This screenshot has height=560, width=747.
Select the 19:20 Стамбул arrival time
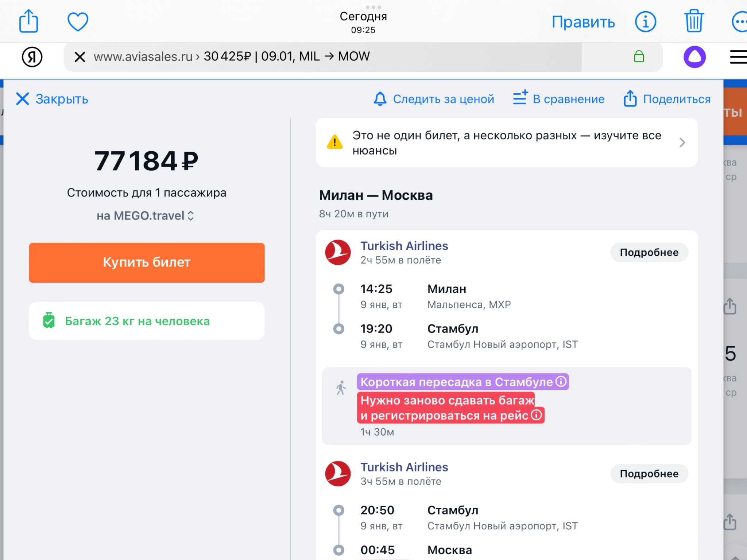coord(376,328)
